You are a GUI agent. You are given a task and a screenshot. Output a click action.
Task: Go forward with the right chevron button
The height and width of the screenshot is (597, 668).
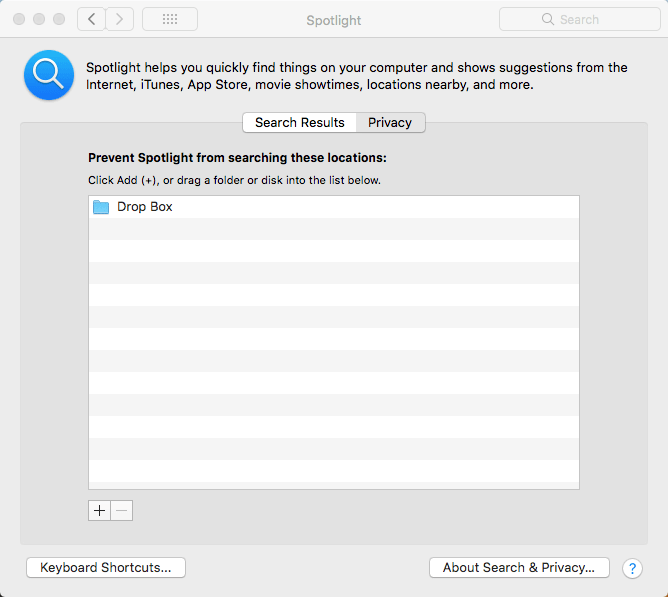tap(120, 19)
